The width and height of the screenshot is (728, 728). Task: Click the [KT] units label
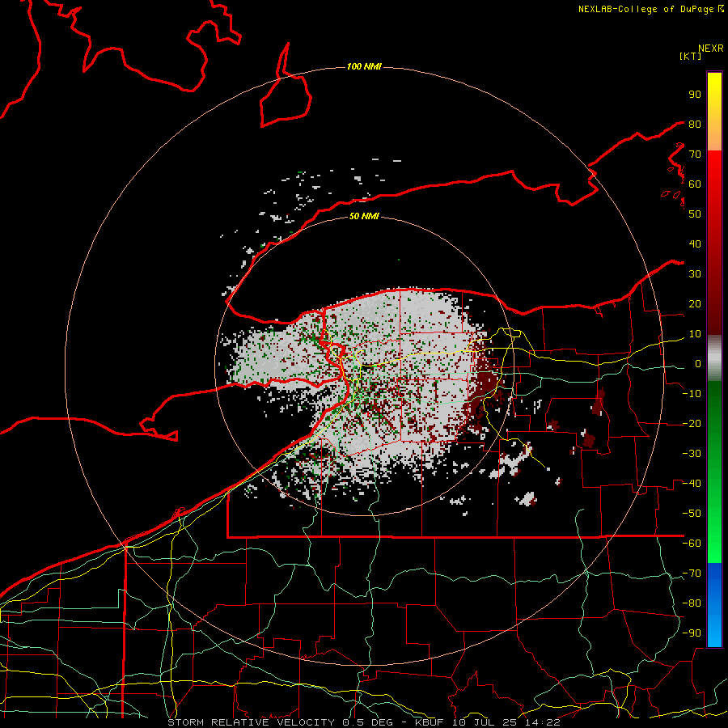pos(690,56)
